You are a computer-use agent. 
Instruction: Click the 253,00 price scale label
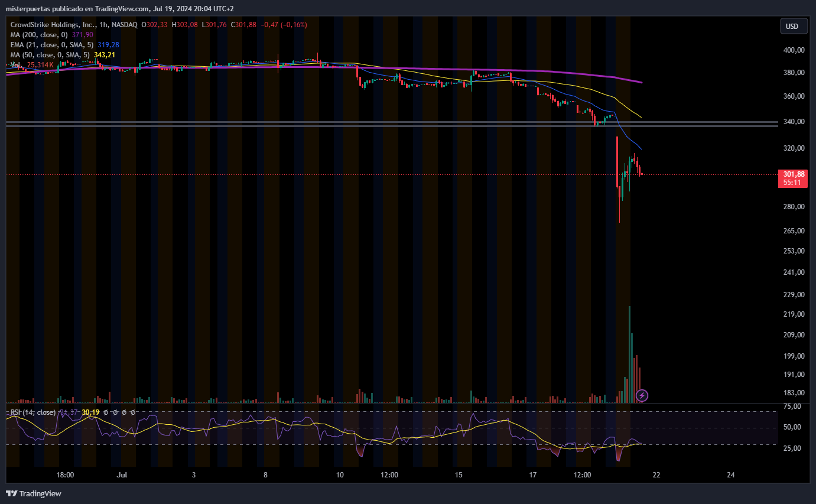click(795, 251)
